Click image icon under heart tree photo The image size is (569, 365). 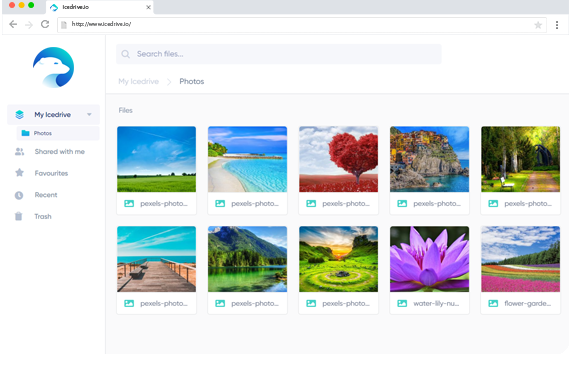point(311,204)
